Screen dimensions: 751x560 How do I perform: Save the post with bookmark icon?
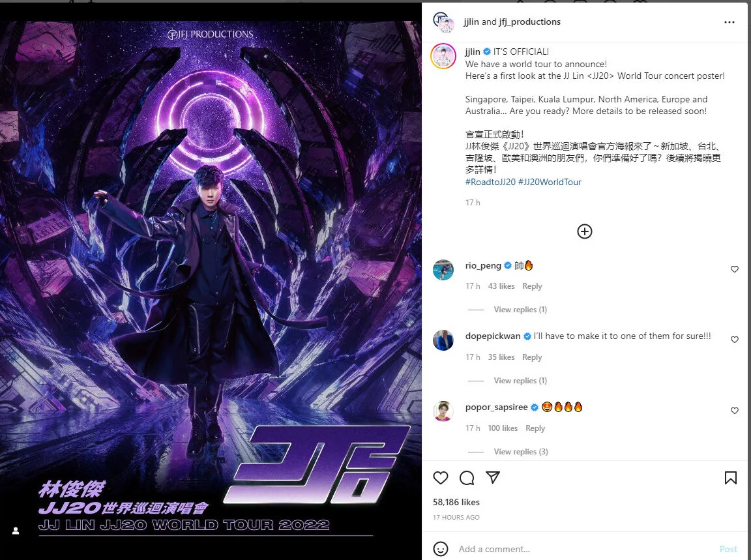point(730,478)
